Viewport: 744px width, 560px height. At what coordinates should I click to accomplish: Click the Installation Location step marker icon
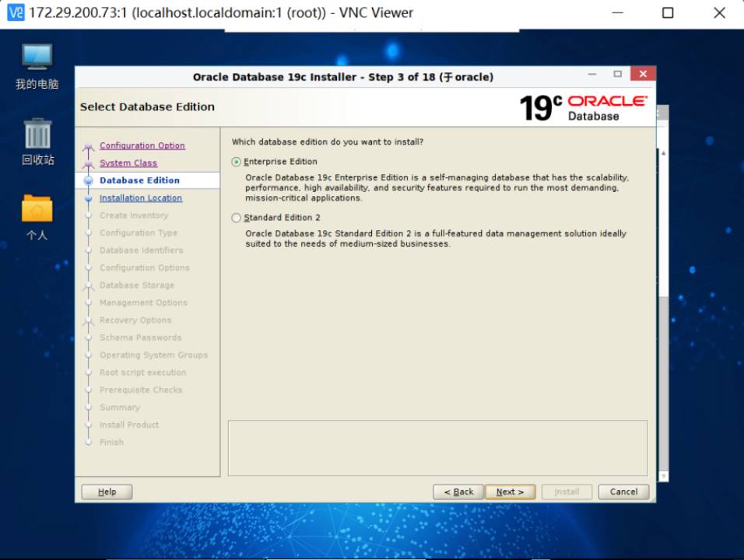pyautogui.click(x=89, y=198)
